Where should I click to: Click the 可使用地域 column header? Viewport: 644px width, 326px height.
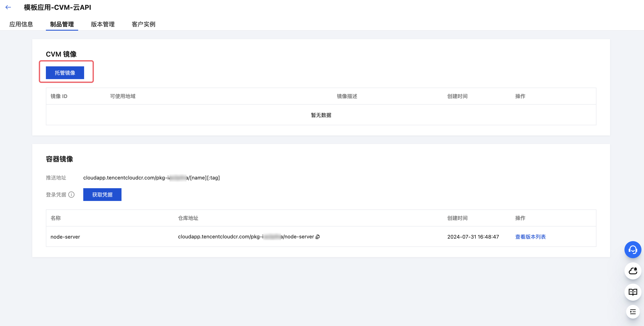(x=123, y=96)
